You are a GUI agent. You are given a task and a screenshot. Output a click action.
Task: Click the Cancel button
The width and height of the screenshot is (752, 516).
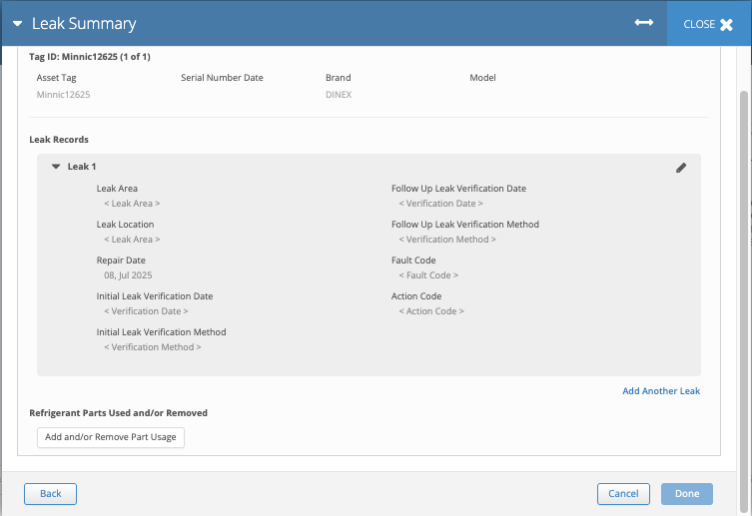click(623, 494)
